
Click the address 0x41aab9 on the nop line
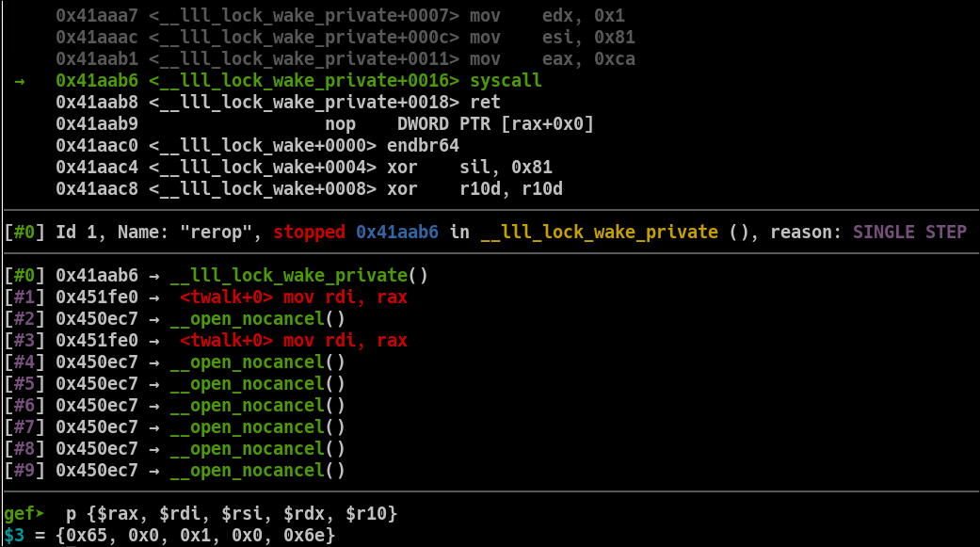pyautogui.click(x=97, y=124)
